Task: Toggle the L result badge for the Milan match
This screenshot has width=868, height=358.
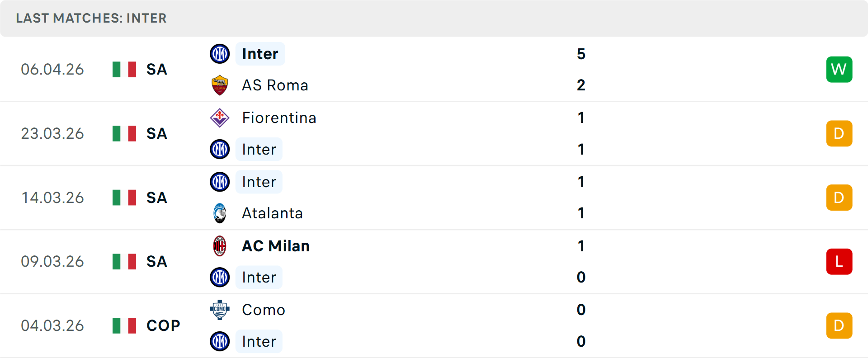Action: tap(839, 261)
